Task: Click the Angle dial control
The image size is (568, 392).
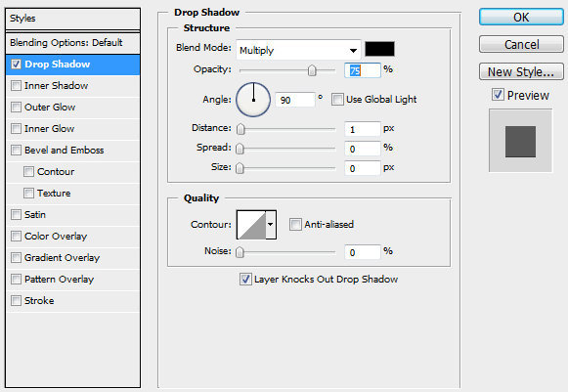Action: 253,100
